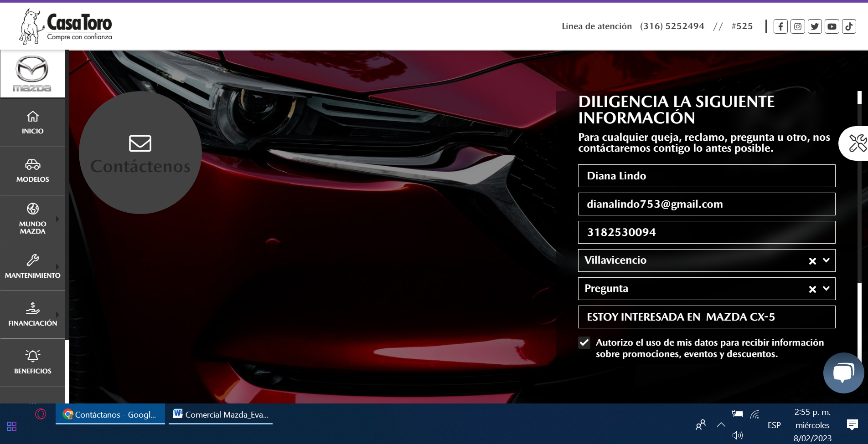Open CasaToro Instagram icon

click(x=798, y=26)
